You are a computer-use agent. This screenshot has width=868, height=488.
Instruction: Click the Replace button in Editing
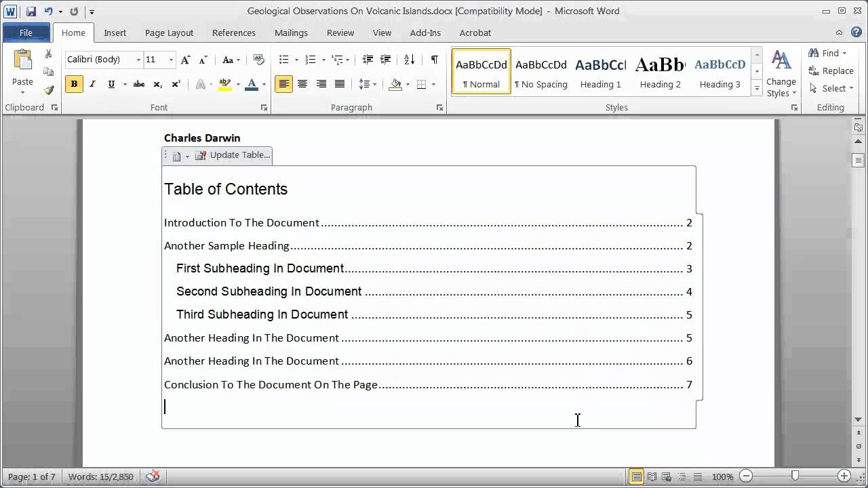[x=831, y=70]
